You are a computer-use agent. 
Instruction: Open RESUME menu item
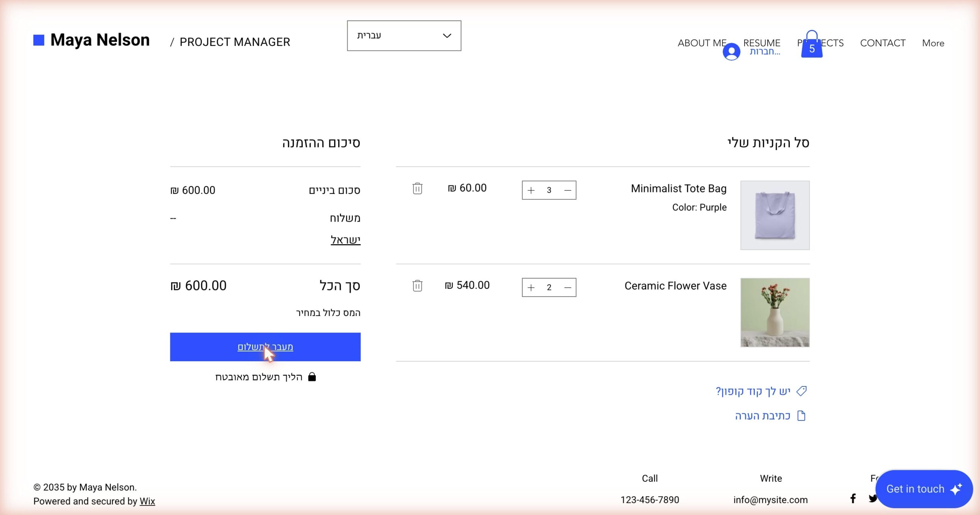[761, 42]
